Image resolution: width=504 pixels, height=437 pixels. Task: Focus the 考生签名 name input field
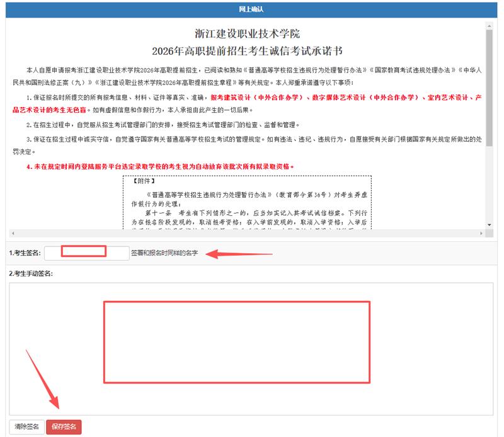[x=86, y=253]
